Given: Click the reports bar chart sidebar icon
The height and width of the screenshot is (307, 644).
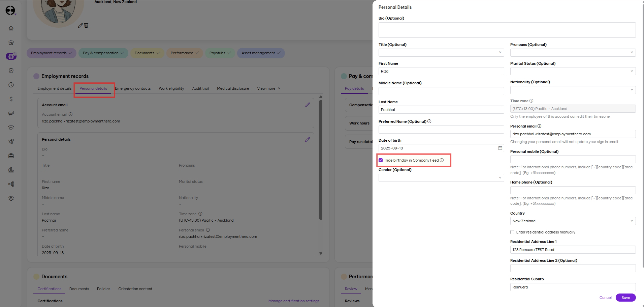Looking at the screenshot, I should tap(11, 170).
